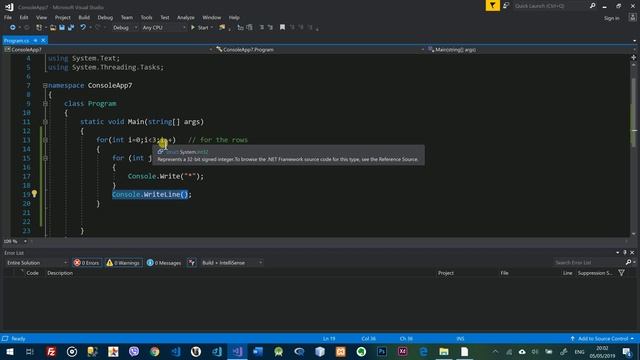Open the Entire Solution scope dropdown
This screenshot has height=360, width=640.
tap(36, 263)
